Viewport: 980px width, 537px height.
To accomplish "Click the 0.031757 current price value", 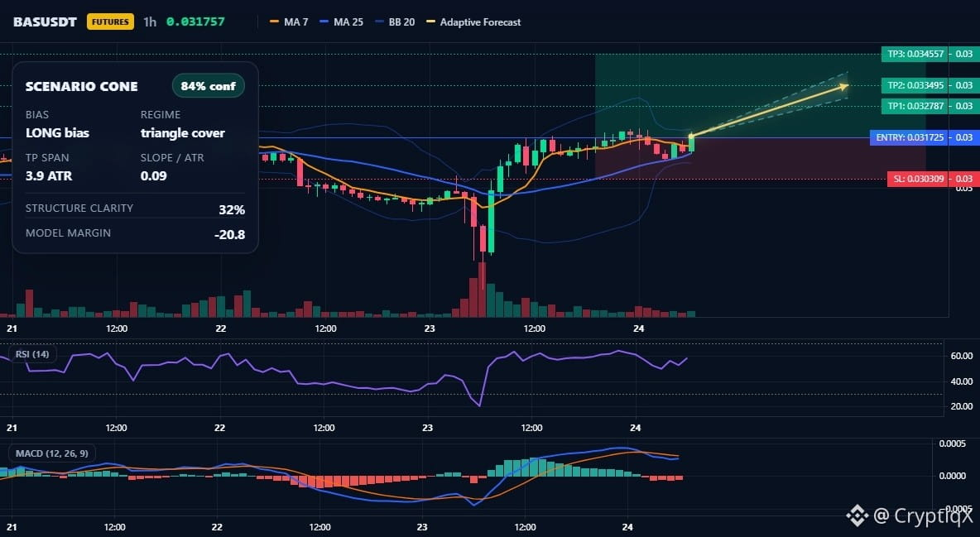I will tap(195, 22).
